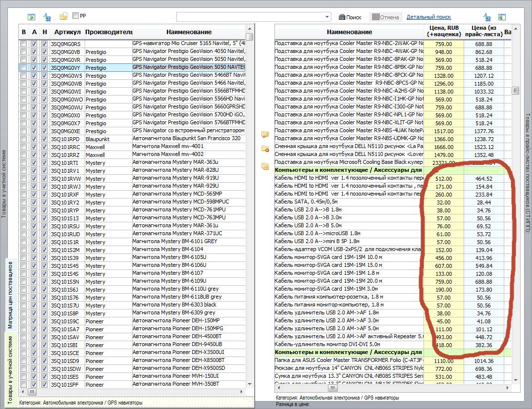Click left table vertical scrollbar up arrow
Viewport: 532px width, 409px height.
(x=250, y=29)
